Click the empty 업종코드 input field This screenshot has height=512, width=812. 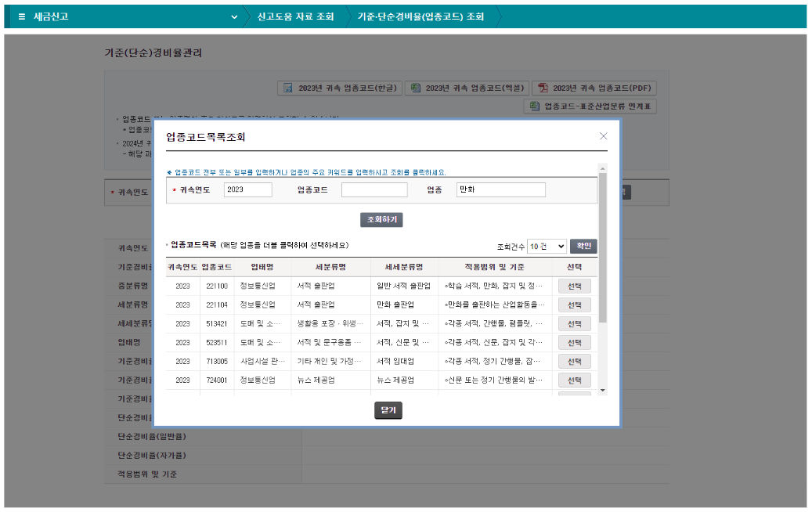click(x=374, y=189)
